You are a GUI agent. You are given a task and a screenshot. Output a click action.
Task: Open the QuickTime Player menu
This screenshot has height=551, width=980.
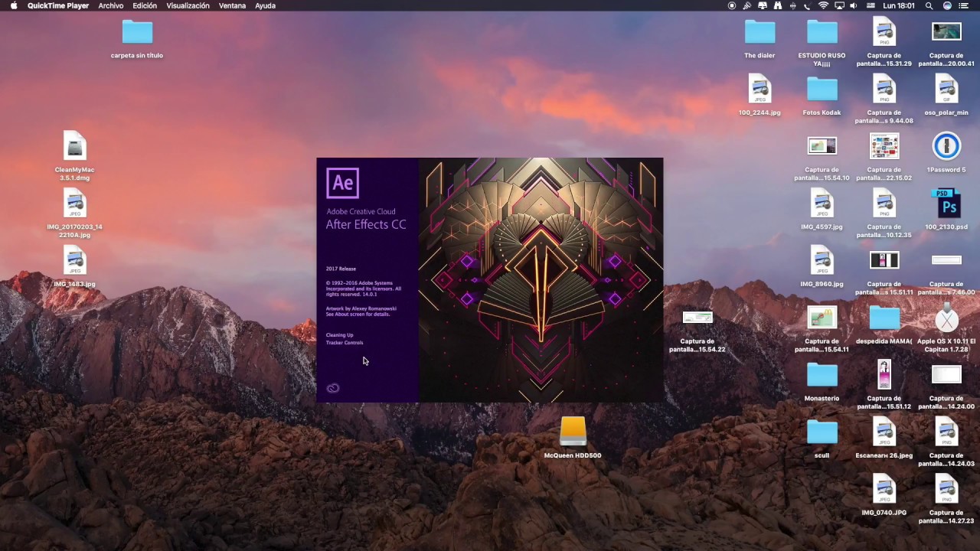point(58,5)
